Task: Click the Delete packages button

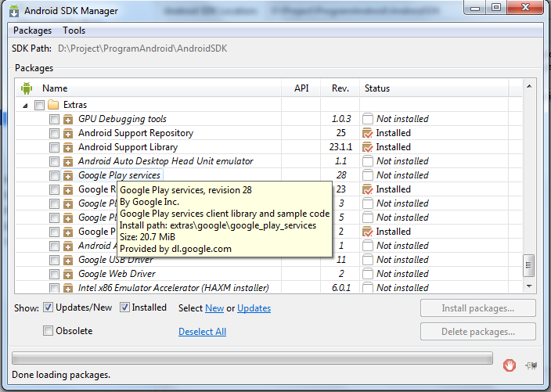Action: pos(478,332)
